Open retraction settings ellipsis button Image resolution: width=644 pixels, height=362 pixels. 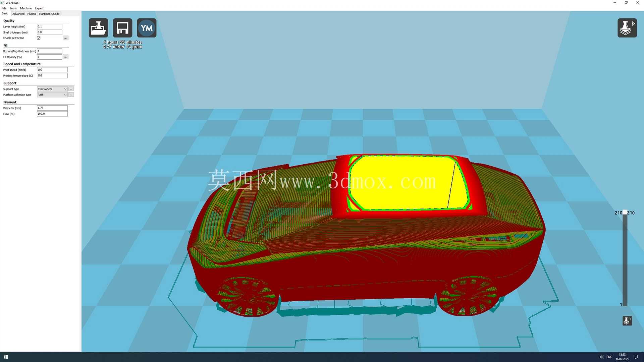tap(65, 38)
